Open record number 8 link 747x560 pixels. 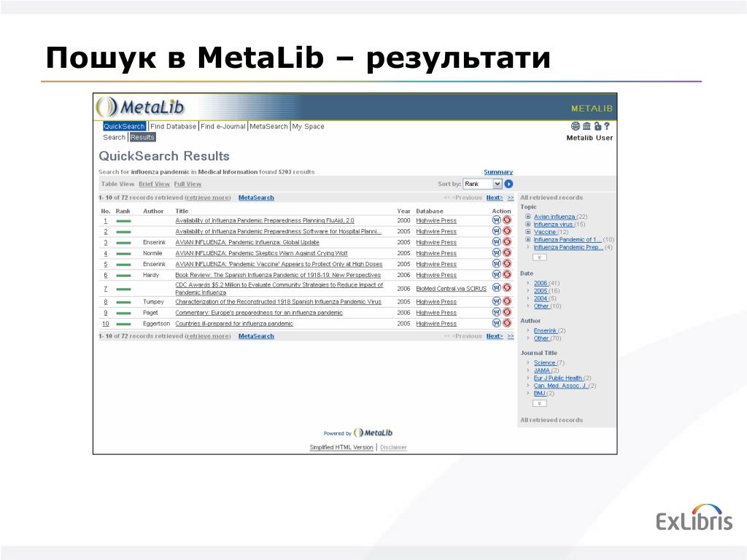pos(106,301)
